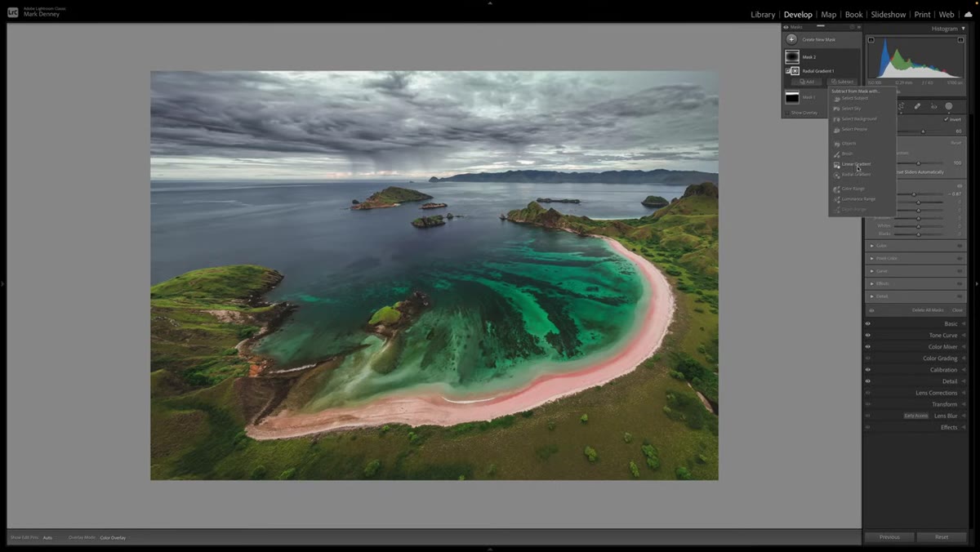The height and width of the screenshot is (552, 980).
Task: Click the Color Range icon in subtract menu
Action: [836, 189]
